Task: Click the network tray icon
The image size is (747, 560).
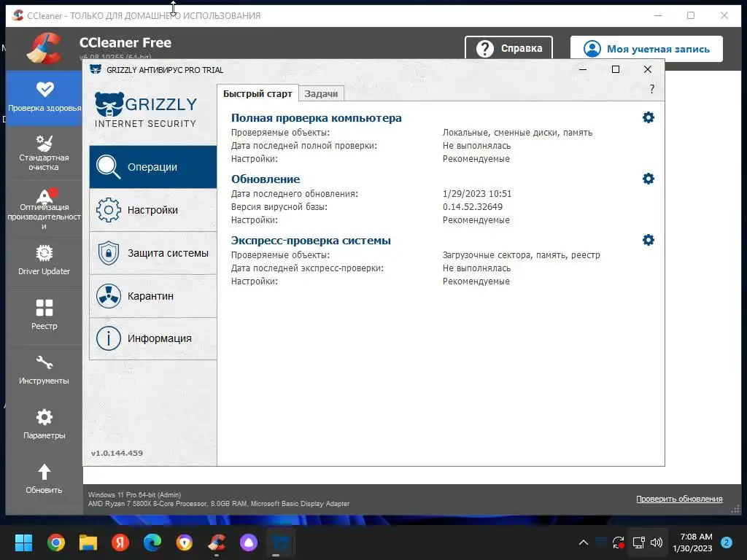Action: click(x=638, y=542)
